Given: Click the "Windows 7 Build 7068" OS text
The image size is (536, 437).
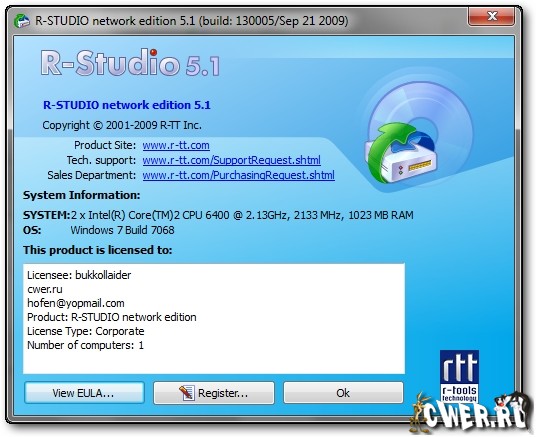Looking at the screenshot, I should coord(122,230).
